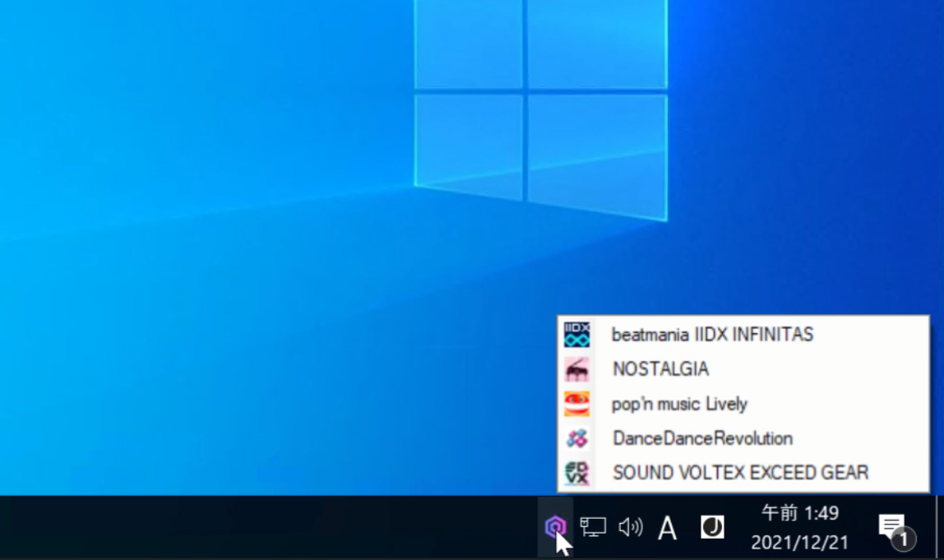The height and width of the screenshot is (560, 944).
Task: Toggle the IME input mode 'A' indicator
Action: point(667,528)
